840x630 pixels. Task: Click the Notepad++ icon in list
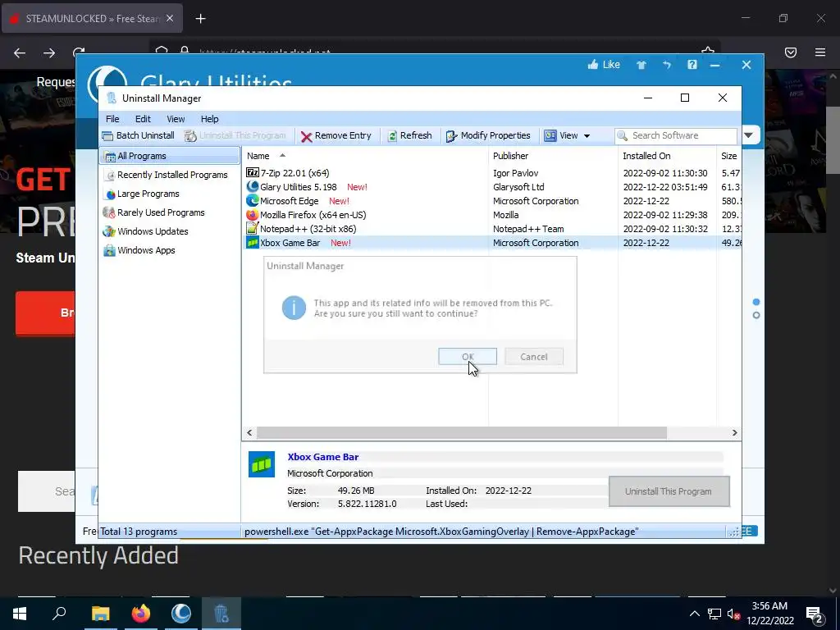tap(253, 228)
